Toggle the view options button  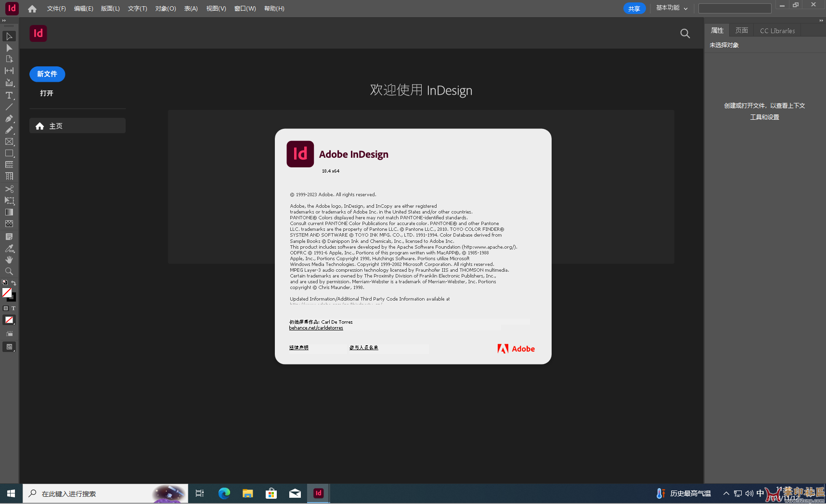pos(9,333)
